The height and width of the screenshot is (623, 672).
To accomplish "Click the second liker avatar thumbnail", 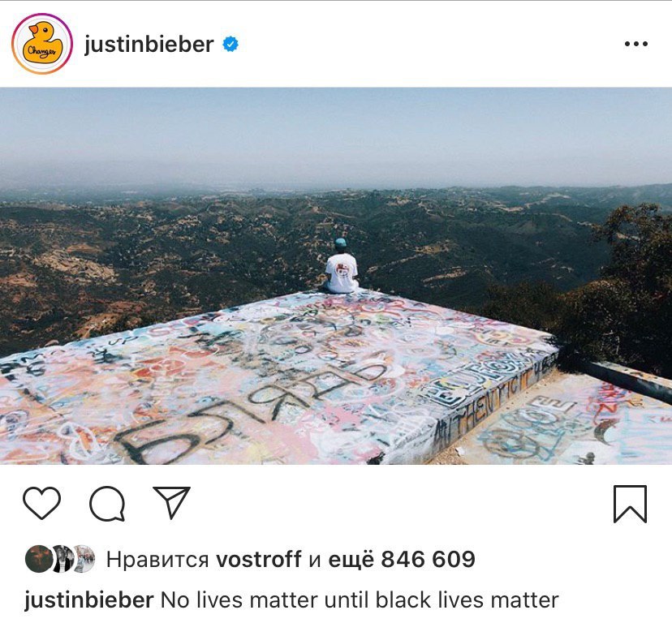I will [62, 559].
